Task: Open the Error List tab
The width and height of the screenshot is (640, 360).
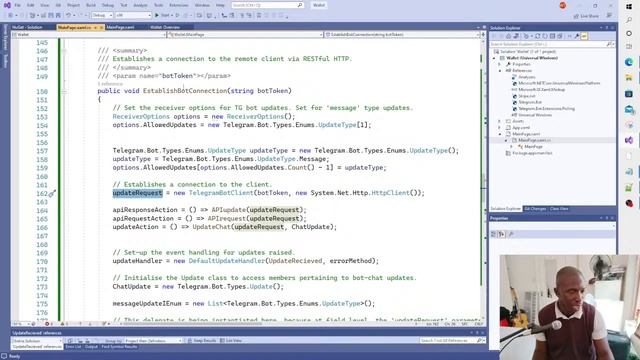Action: pyautogui.click(x=73, y=347)
